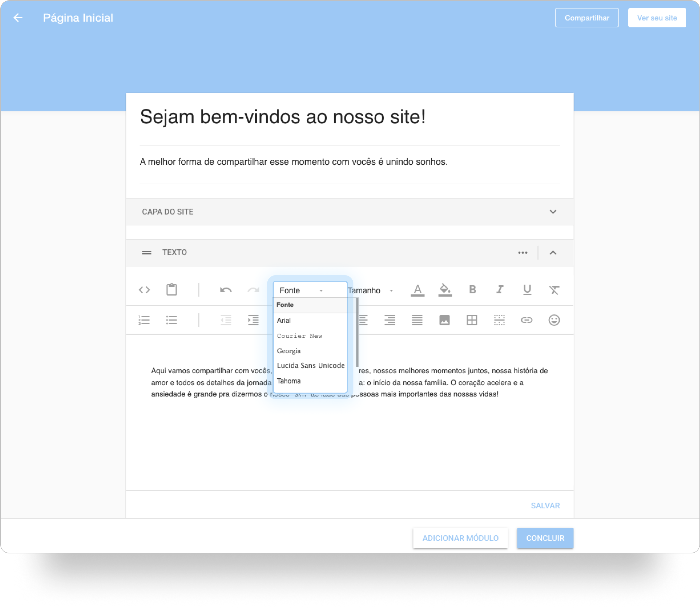
Task: Insert a hyperlink using link icon
Action: pyautogui.click(x=527, y=320)
